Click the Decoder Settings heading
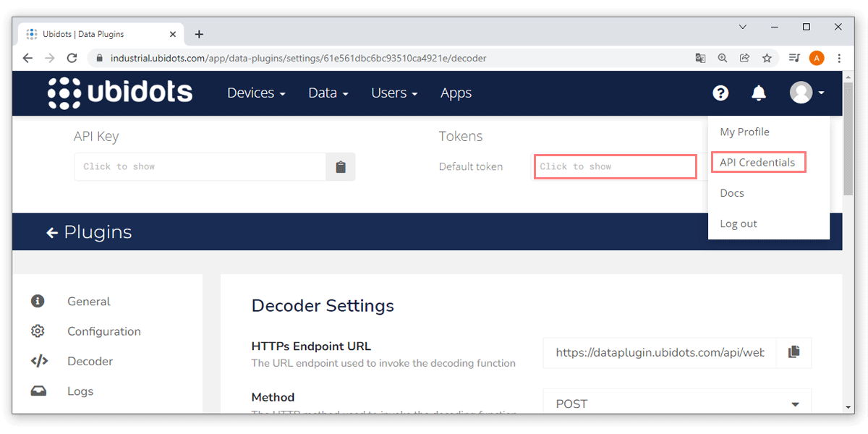868x434 pixels. click(x=323, y=306)
